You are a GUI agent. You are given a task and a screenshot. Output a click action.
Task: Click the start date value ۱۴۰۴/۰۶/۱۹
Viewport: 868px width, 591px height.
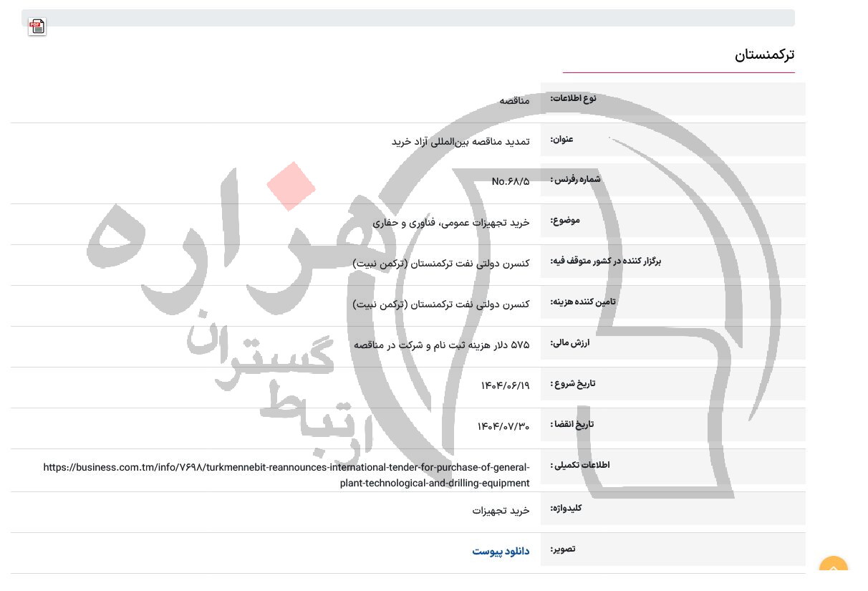pos(505,385)
